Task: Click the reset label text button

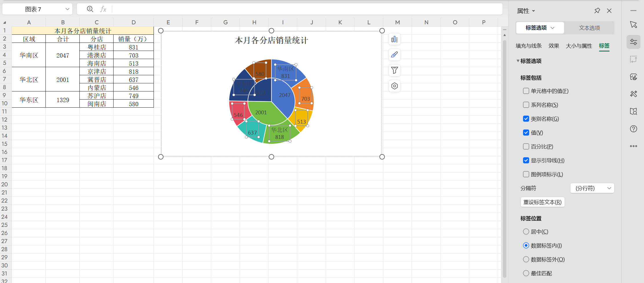Action: coord(542,202)
